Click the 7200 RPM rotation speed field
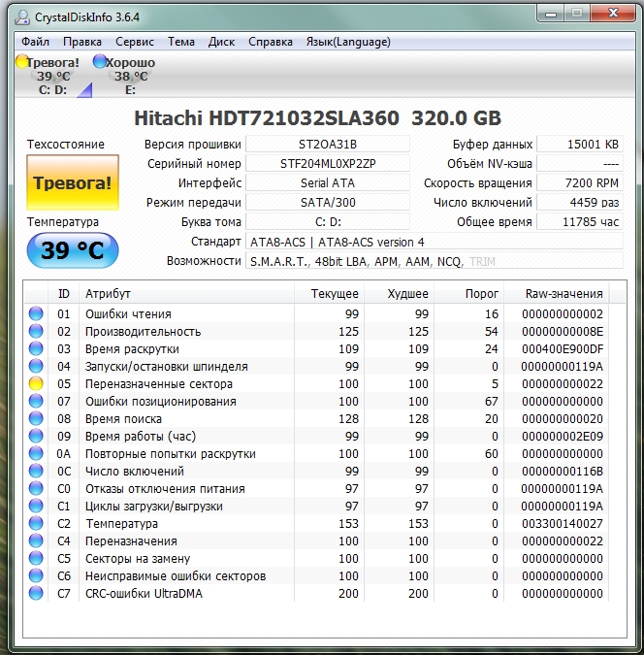 [580, 183]
